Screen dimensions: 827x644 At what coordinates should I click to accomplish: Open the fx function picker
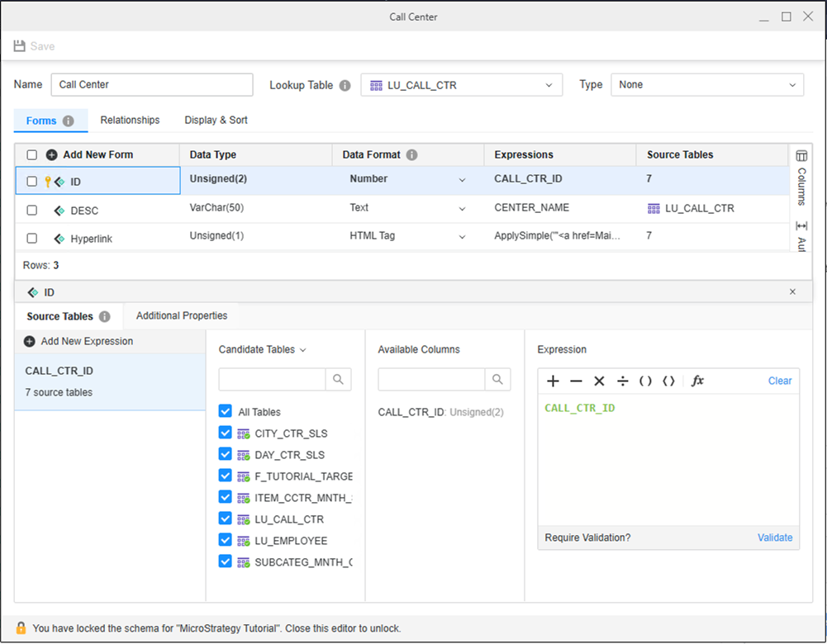pos(697,381)
